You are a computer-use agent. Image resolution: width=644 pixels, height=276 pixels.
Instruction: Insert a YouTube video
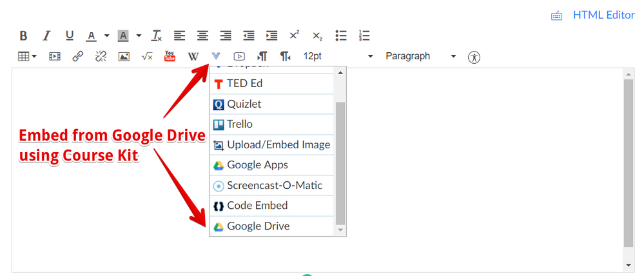[170, 57]
